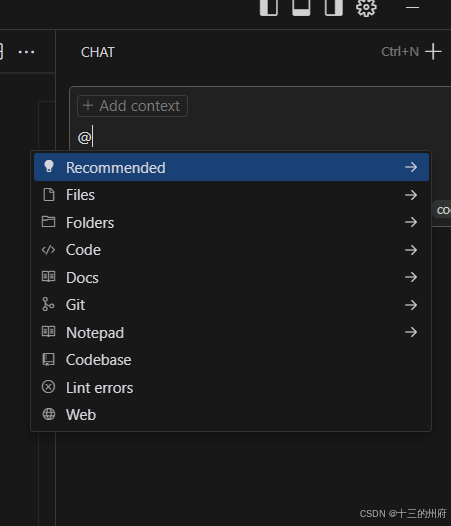Open the three-dot more actions menu
Viewport: 451px width, 526px height.
[x=27, y=52]
